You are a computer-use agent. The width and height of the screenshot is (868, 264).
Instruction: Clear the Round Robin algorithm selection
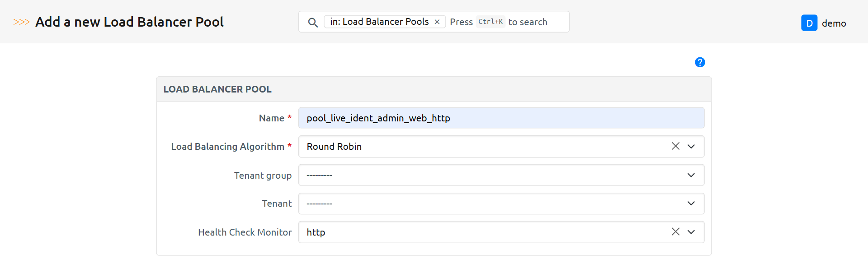pos(675,146)
